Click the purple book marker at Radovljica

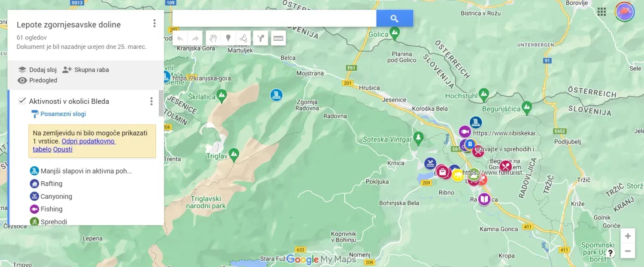(x=484, y=199)
